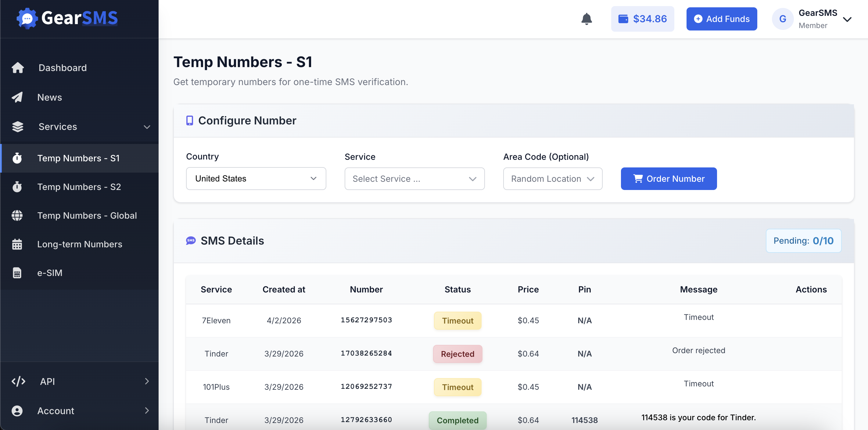Select Temp Numbers - Global menu item
The image size is (868, 430).
[80, 215]
